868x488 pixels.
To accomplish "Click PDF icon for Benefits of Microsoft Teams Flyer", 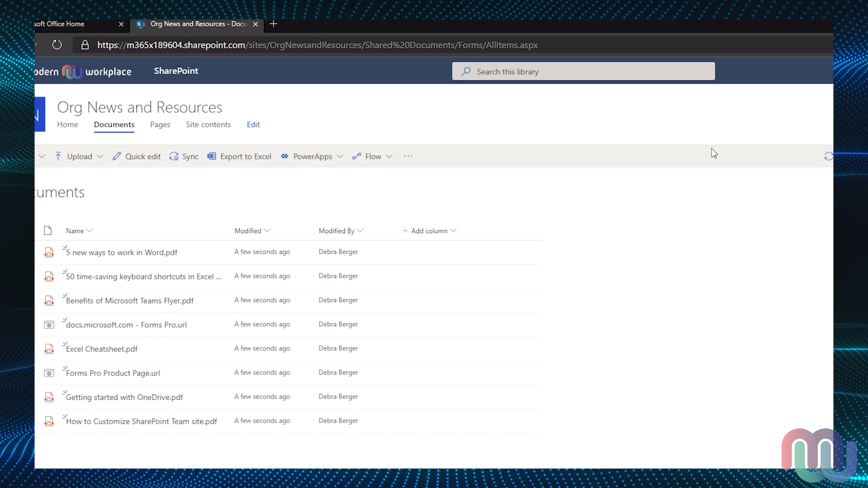I will 49,300.
